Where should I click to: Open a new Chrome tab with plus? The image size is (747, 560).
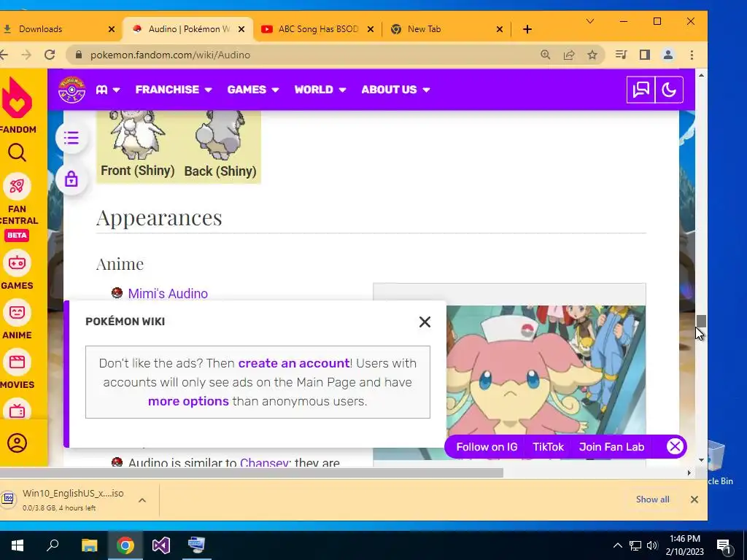click(x=527, y=29)
